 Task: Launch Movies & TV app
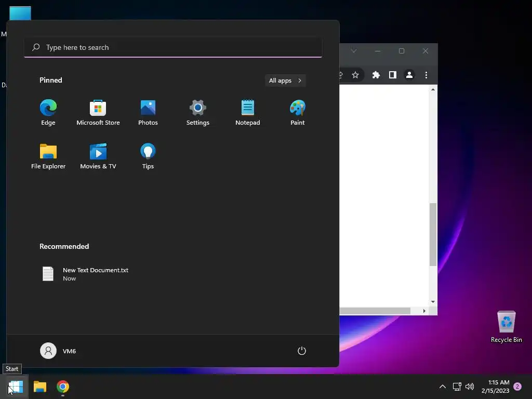98,156
